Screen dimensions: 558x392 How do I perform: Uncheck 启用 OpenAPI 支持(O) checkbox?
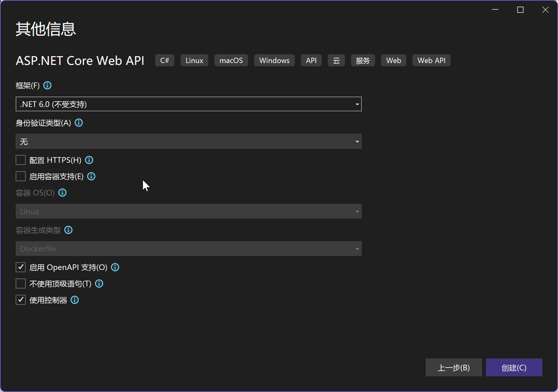point(21,267)
